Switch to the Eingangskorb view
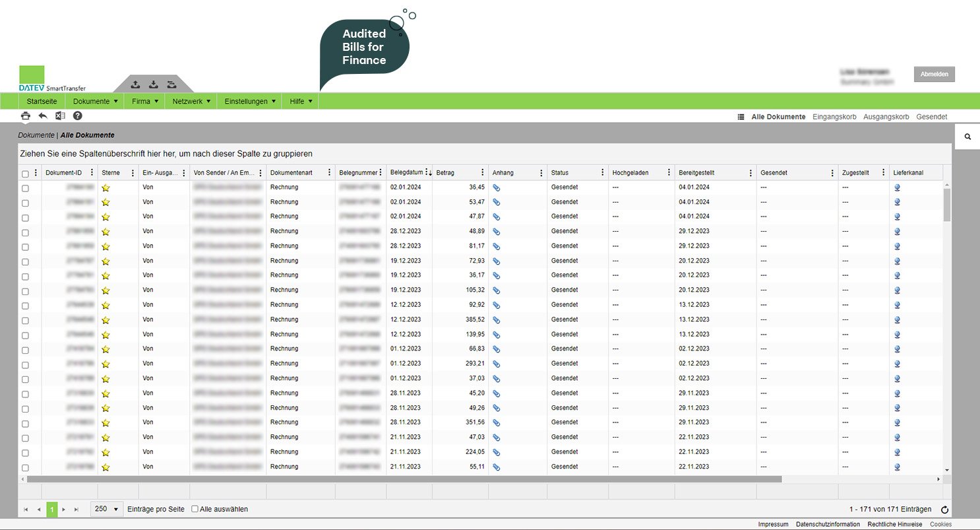Screen dimensions: 980x530 [x=834, y=117]
